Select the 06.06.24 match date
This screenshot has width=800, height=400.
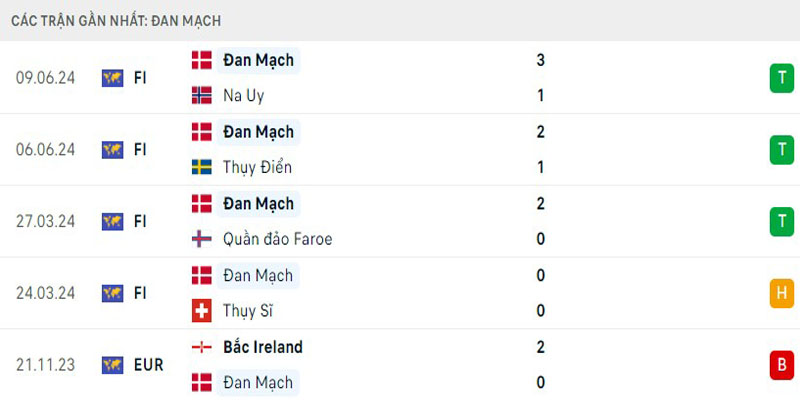(x=45, y=150)
